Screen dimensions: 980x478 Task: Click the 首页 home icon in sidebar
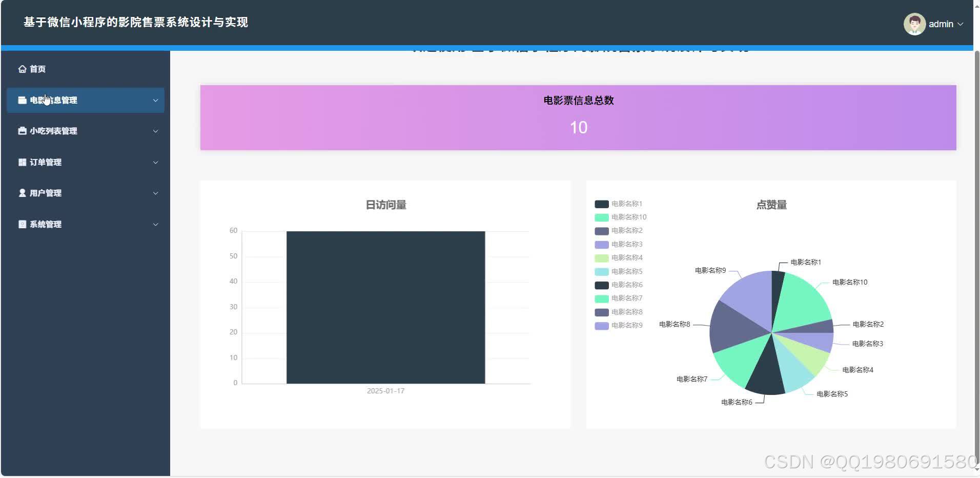[x=22, y=68]
